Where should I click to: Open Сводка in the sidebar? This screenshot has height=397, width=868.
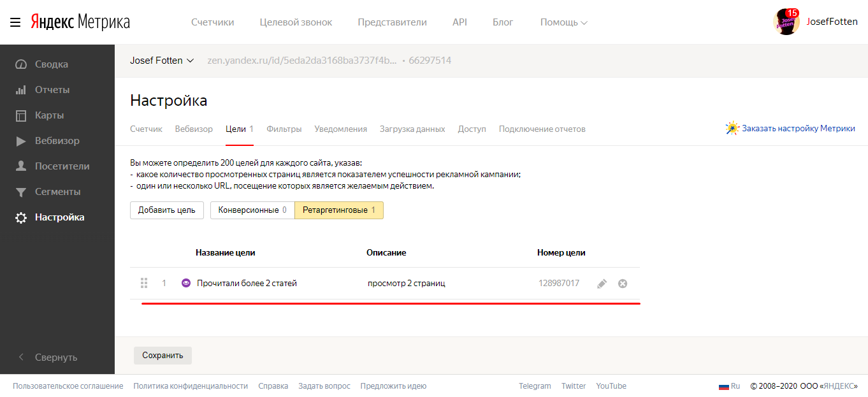[x=51, y=64]
